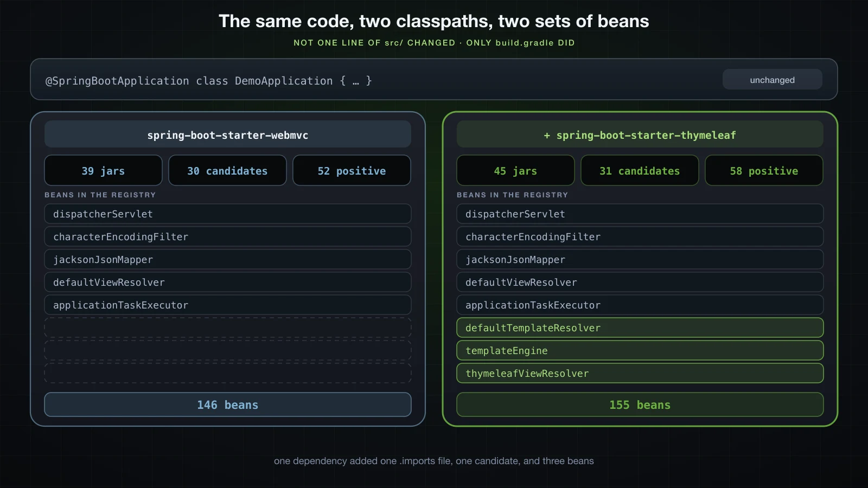Click the '155 beans' total bar
The width and height of the screenshot is (868, 488).
[640, 404]
